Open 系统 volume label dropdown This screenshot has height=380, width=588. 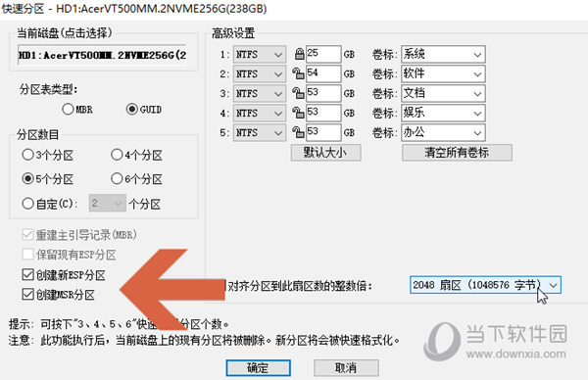[443, 54]
